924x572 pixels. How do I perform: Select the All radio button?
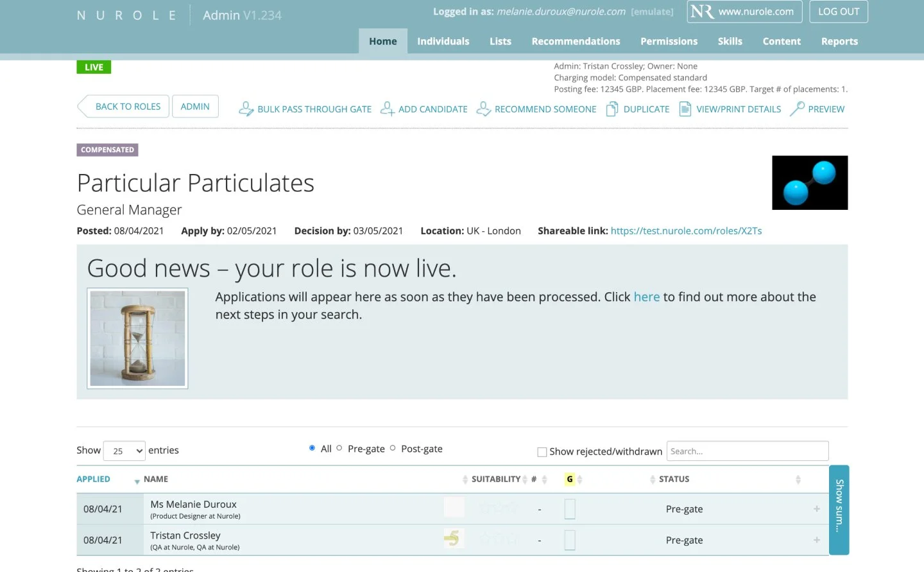coord(312,448)
